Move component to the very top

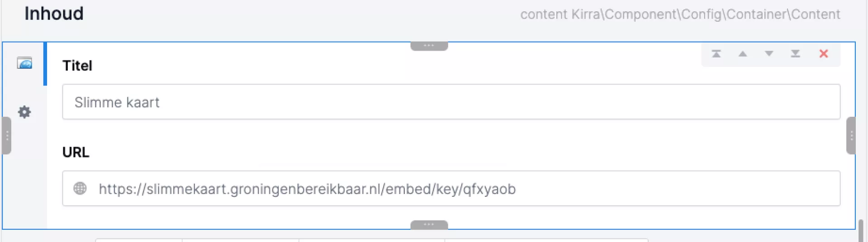point(716,54)
